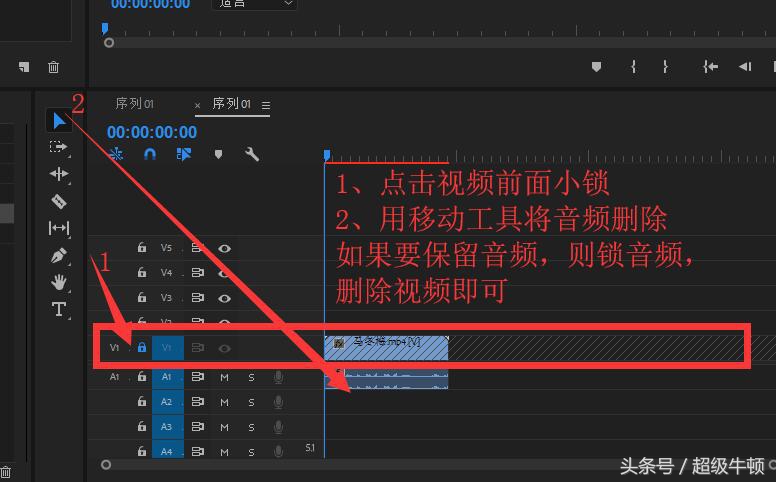Select the Ripple Edit tool
Viewport: 776px width, 482px height.
point(58,174)
